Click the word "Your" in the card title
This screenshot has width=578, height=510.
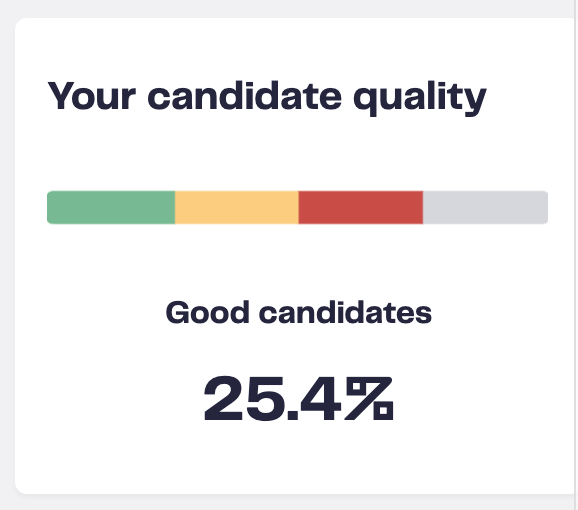(92, 95)
